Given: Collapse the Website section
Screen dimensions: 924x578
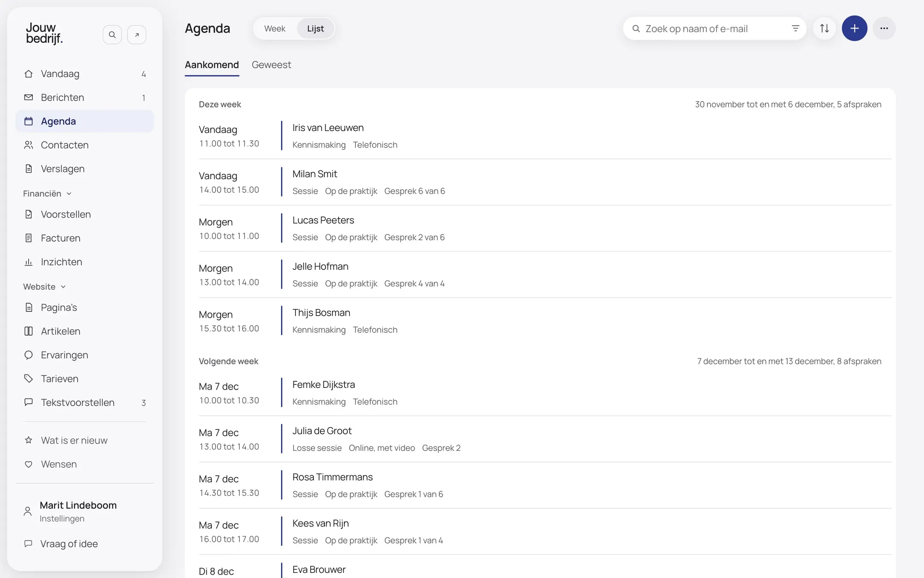Looking at the screenshot, I should coord(44,286).
